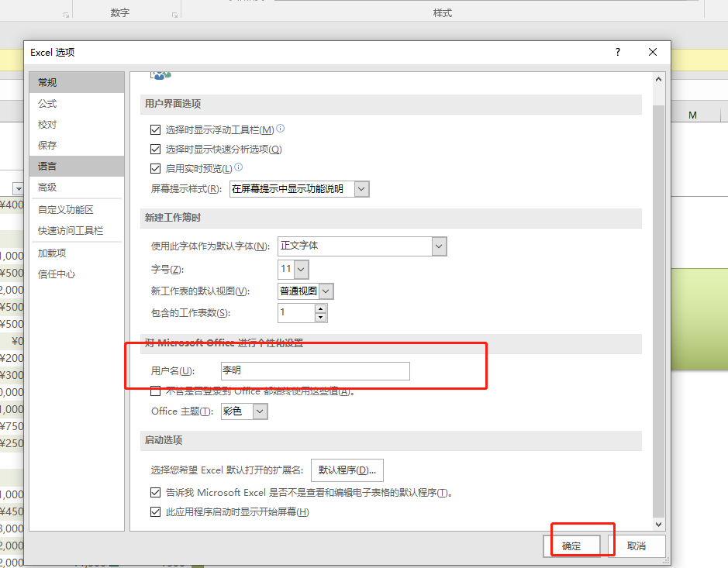
Task: Select 语言 category in sidebar
Action: click(x=77, y=166)
